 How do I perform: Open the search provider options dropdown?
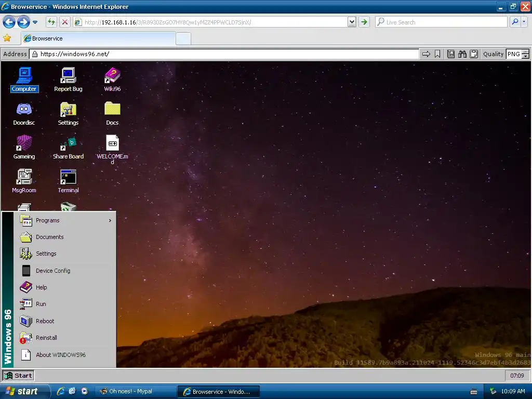click(524, 22)
